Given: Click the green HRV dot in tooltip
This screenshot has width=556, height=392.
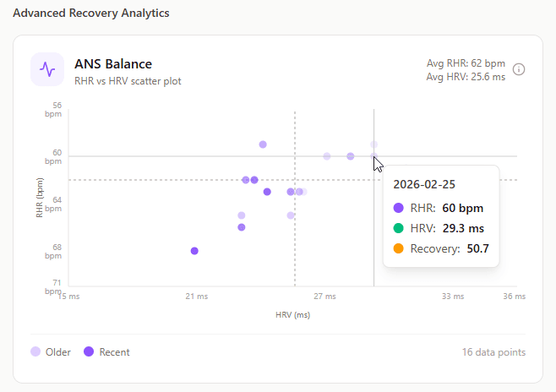Looking at the screenshot, I should (x=399, y=228).
